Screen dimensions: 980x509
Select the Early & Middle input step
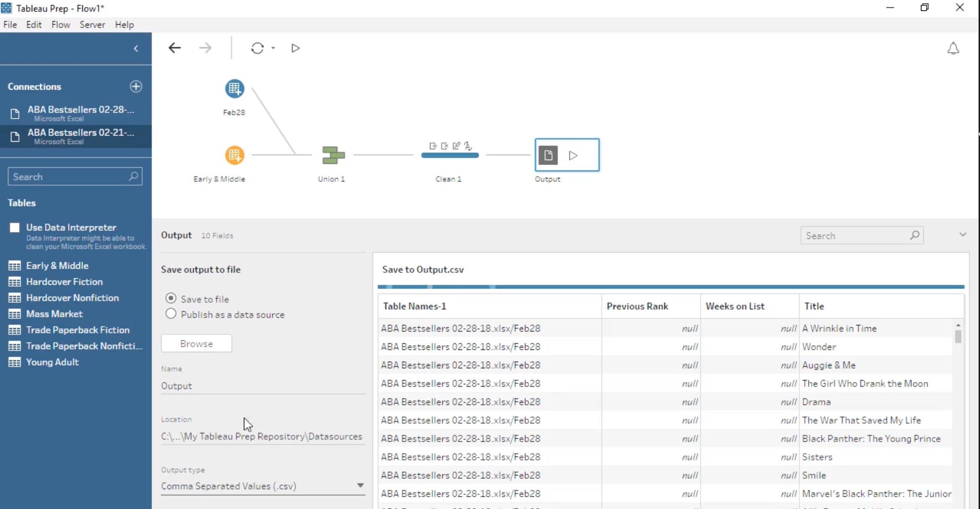pyautogui.click(x=234, y=155)
